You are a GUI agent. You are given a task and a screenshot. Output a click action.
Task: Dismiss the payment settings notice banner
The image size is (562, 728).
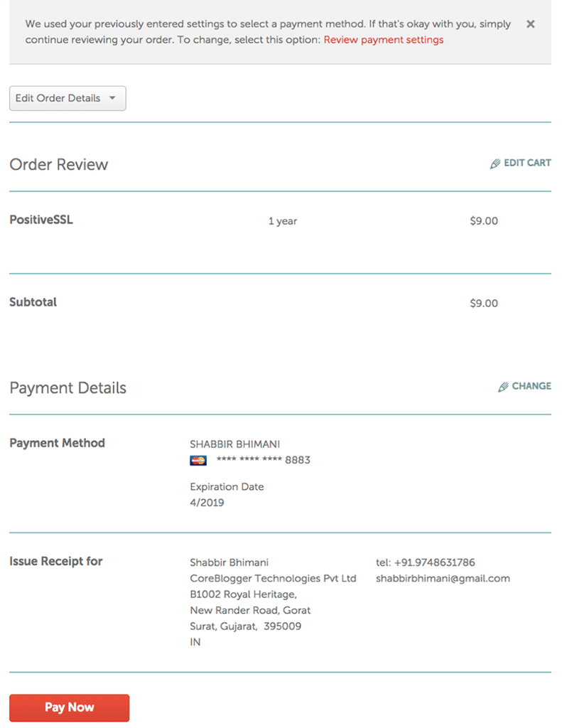pos(531,24)
